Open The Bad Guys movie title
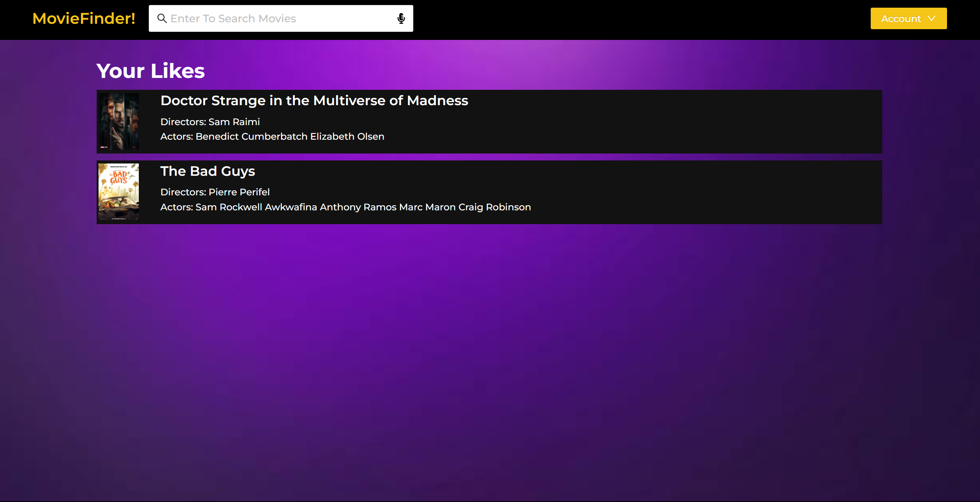This screenshot has width=980, height=502. coord(207,171)
